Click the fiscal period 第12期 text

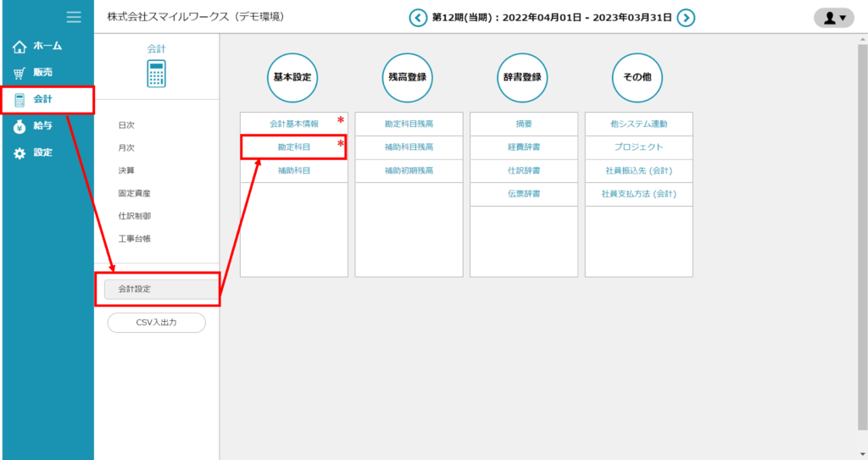552,18
